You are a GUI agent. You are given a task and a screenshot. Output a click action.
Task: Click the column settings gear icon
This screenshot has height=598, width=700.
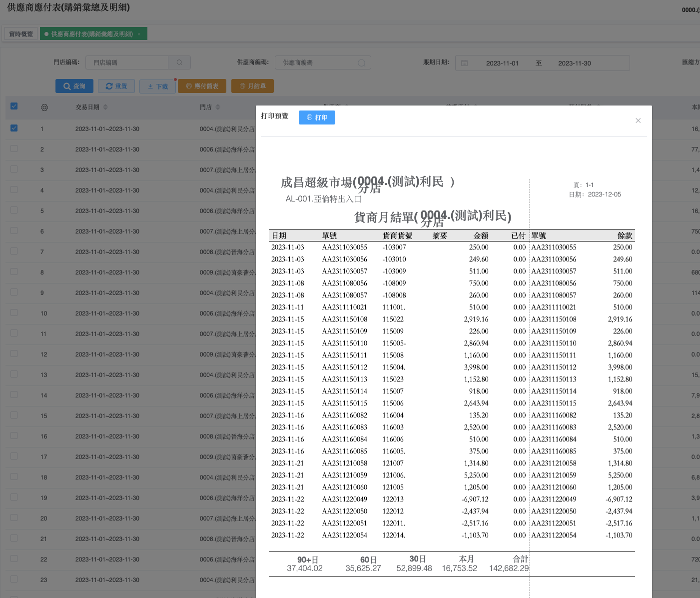[44, 107]
